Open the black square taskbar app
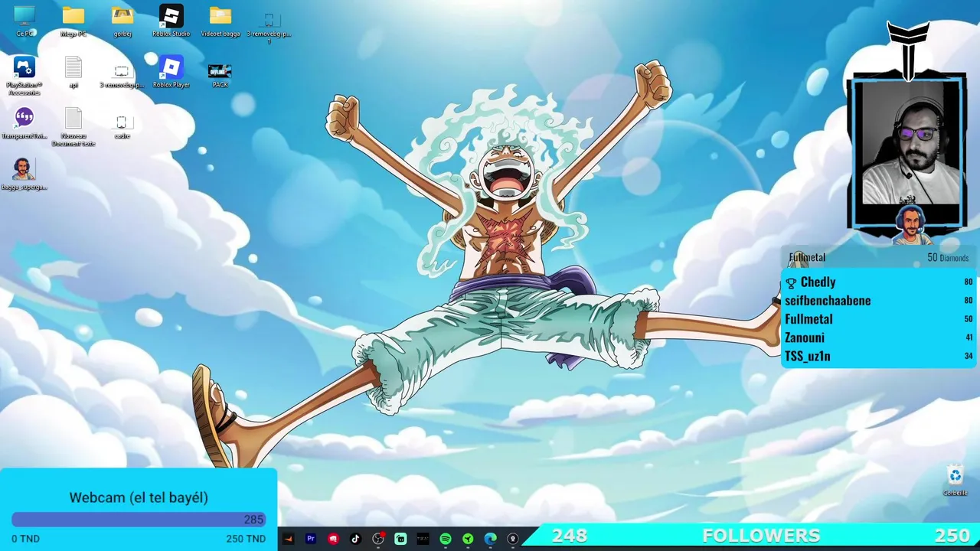Screen dimensions: 980x551 click(x=423, y=539)
